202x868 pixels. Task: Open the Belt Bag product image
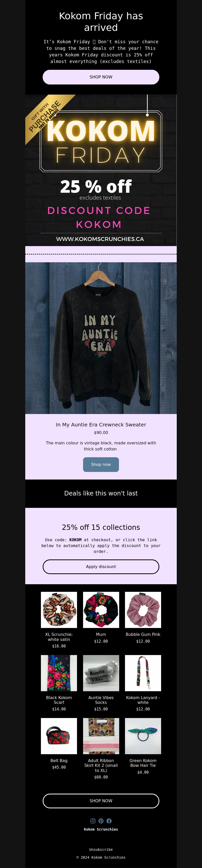coord(59,736)
